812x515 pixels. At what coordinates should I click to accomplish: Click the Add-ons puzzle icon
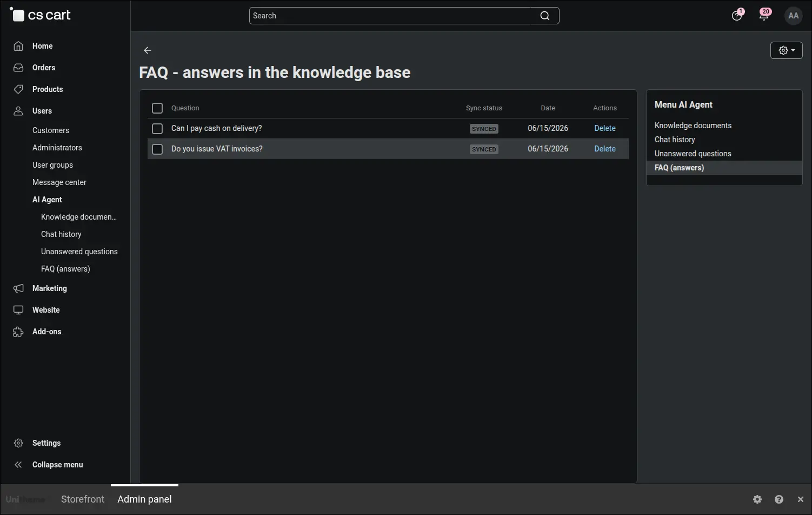pos(18,332)
